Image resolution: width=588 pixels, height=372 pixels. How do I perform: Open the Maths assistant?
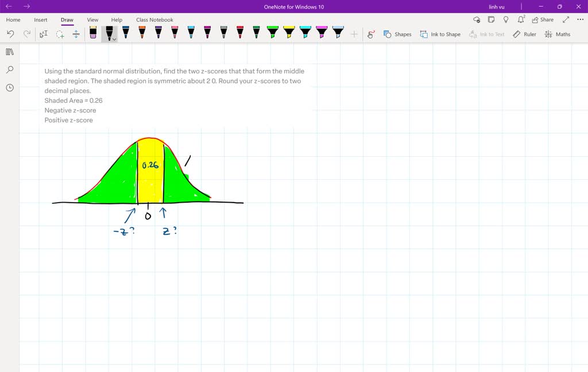(x=556, y=34)
